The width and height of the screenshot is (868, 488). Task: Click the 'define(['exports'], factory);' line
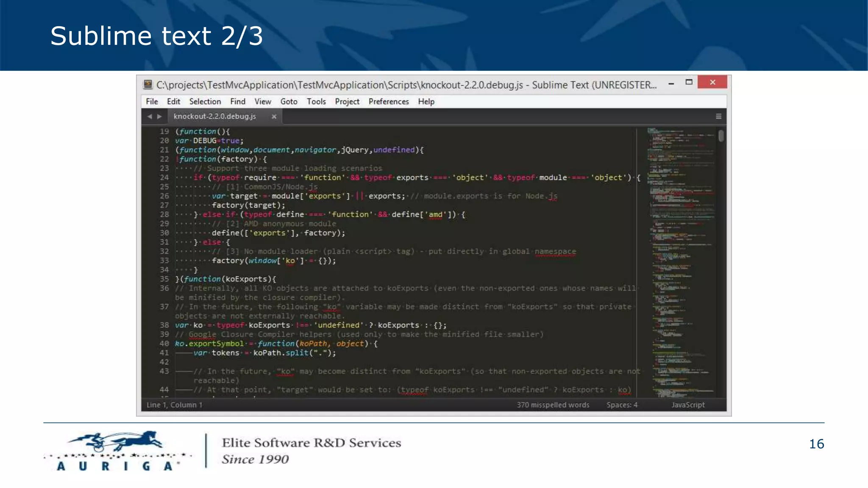pyautogui.click(x=278, y=233)
